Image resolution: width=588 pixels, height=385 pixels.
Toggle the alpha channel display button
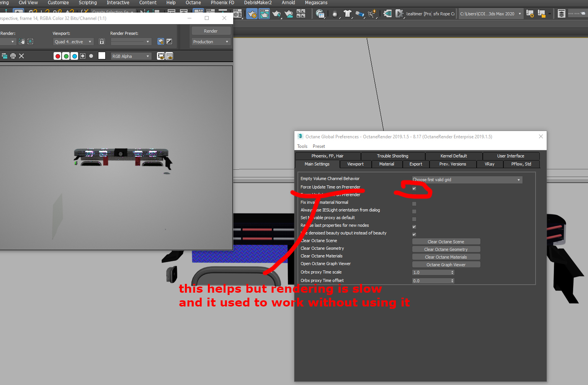click(83, 56)
